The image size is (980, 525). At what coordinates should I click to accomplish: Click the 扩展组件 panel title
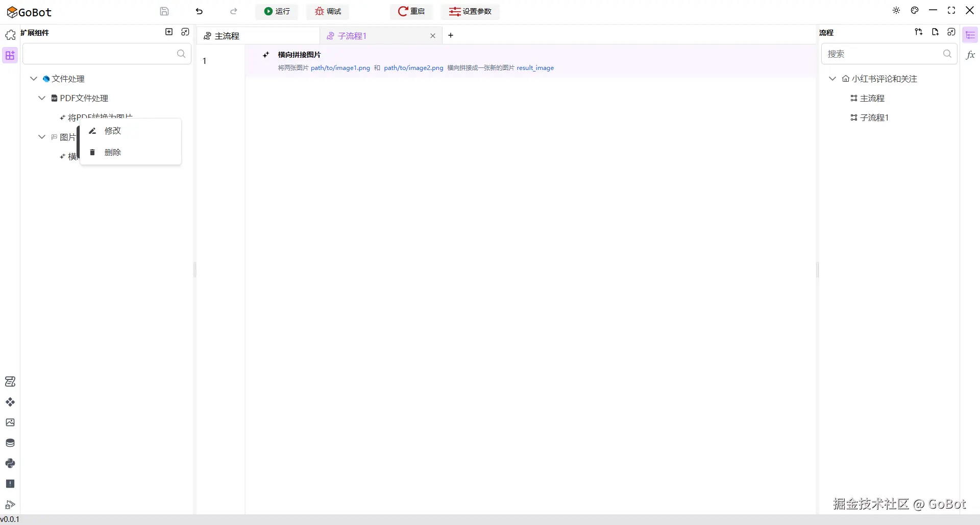pos(35,33)
